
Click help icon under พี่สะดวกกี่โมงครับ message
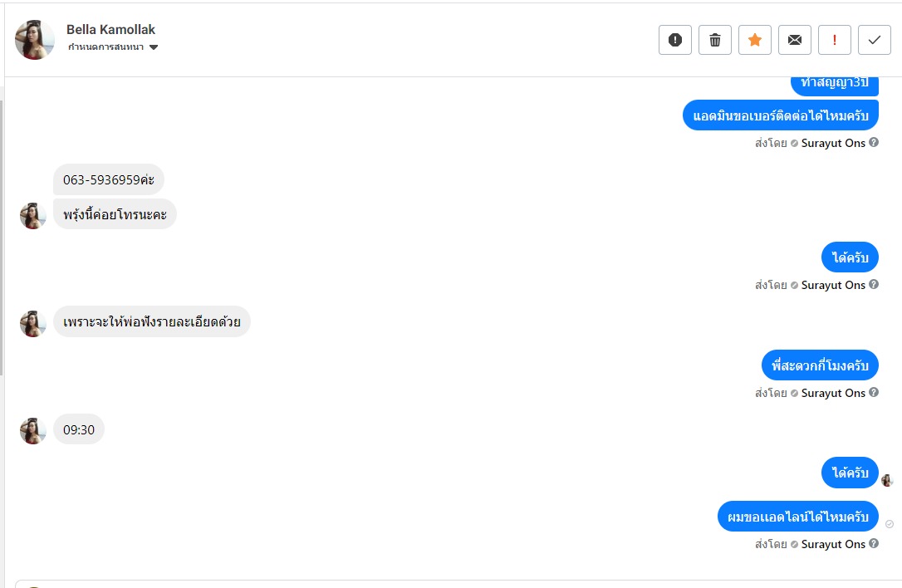point(874,393)
